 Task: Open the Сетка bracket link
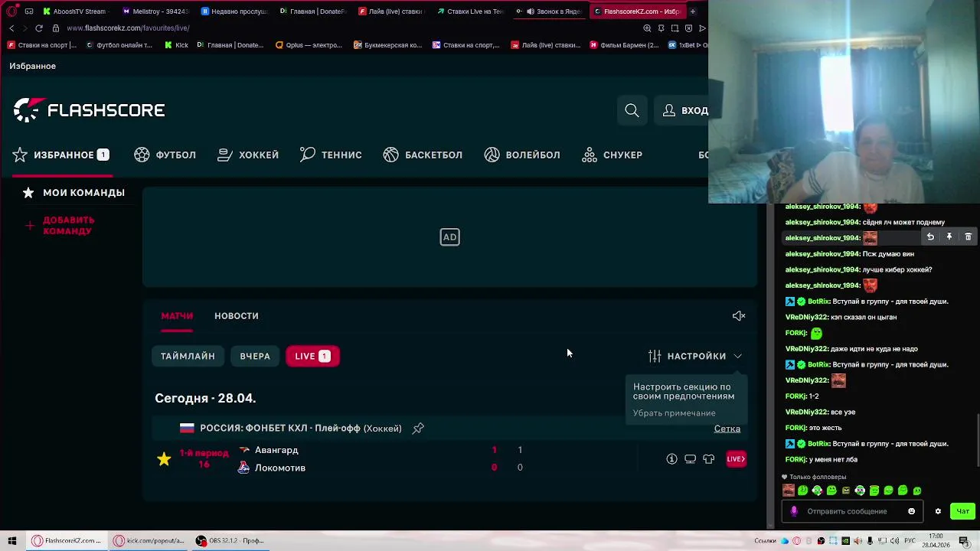click(x=727, y=429)
